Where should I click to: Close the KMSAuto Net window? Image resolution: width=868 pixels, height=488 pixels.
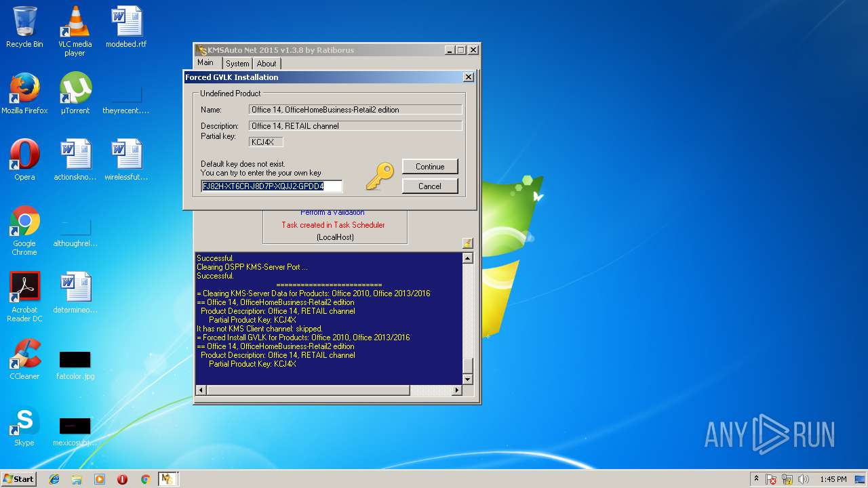point(473,50)
